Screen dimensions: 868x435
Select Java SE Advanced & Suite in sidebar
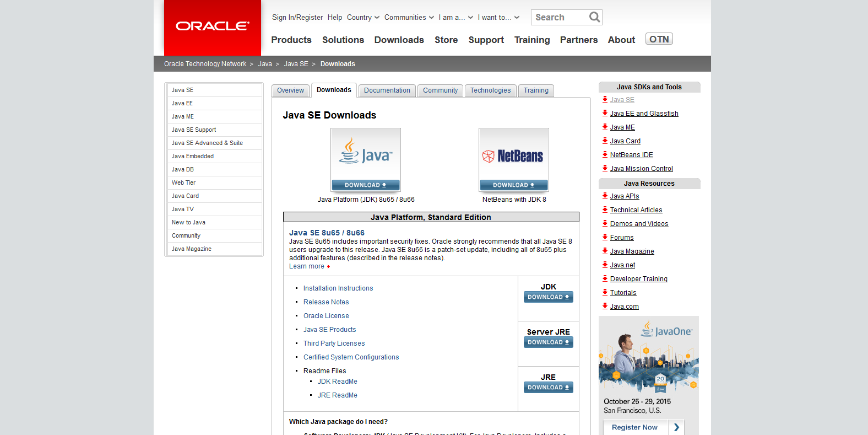pyautogui.click(x=215, y=143)
